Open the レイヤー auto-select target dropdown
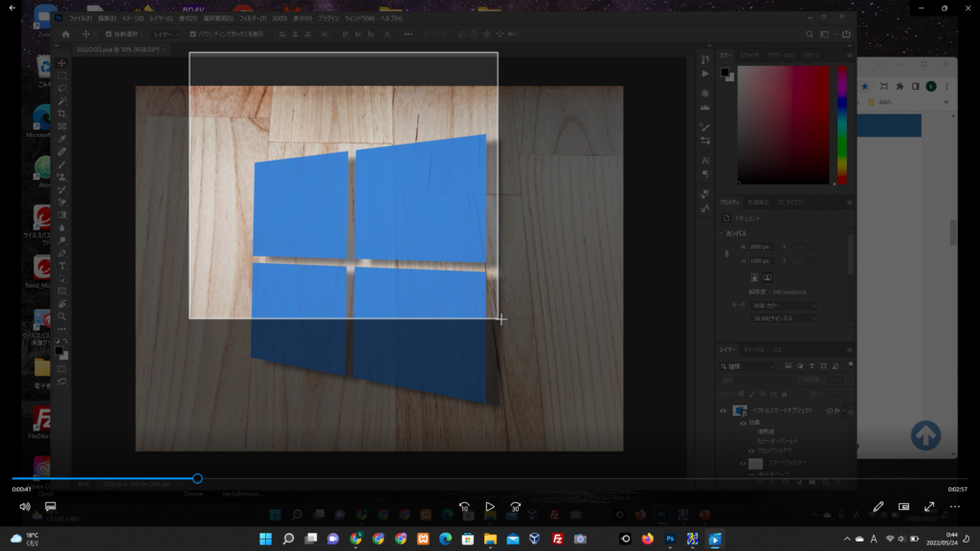The width and height of the screenshot is (980, 551). [x=167, y=34]
